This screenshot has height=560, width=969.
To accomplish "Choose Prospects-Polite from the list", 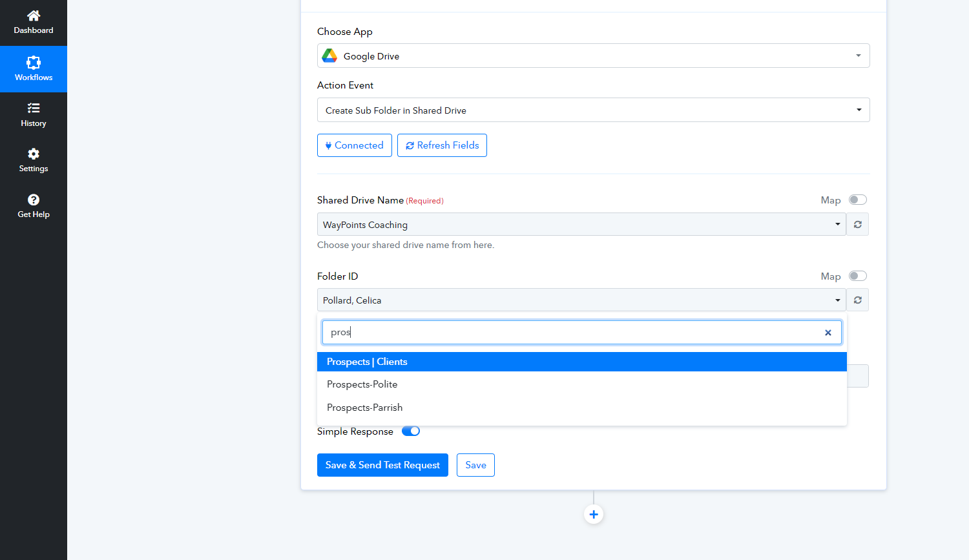I will [581, 384].
